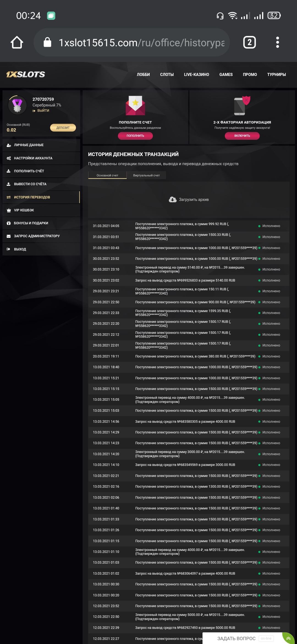Image resolution: width=297 pixels, height=644 pixels.
Task: Click Включить for two-factor authorization
Action: (x=242, y=136)
